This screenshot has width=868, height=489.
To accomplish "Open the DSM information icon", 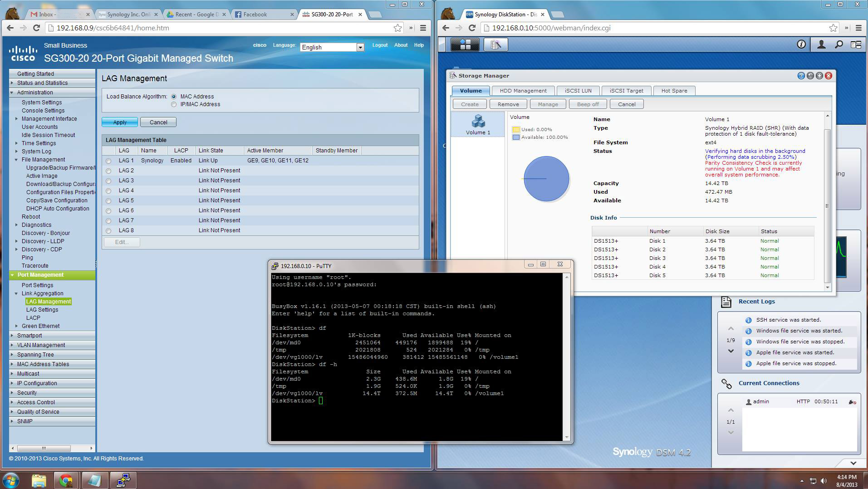I will point(801,44).
